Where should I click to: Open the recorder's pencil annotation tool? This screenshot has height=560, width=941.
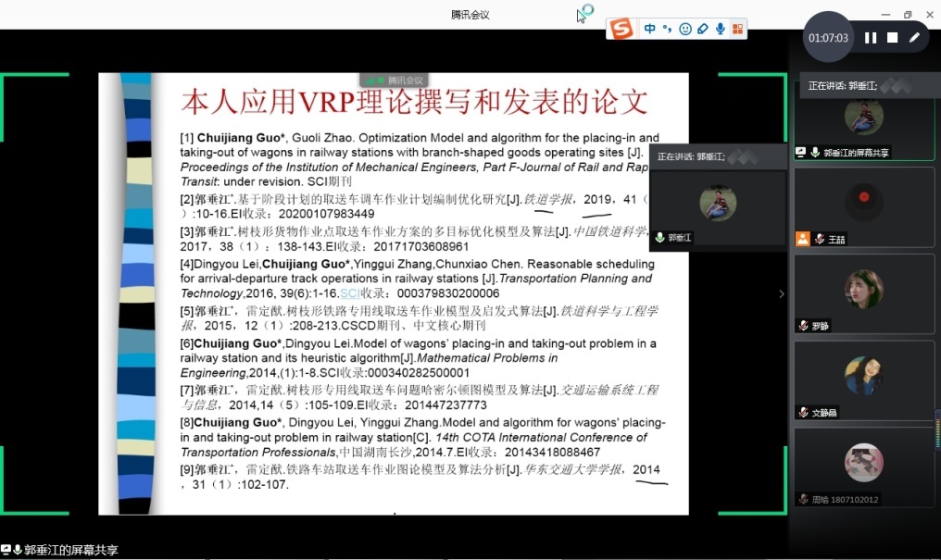pyautogui.click(x=914, y=38)
